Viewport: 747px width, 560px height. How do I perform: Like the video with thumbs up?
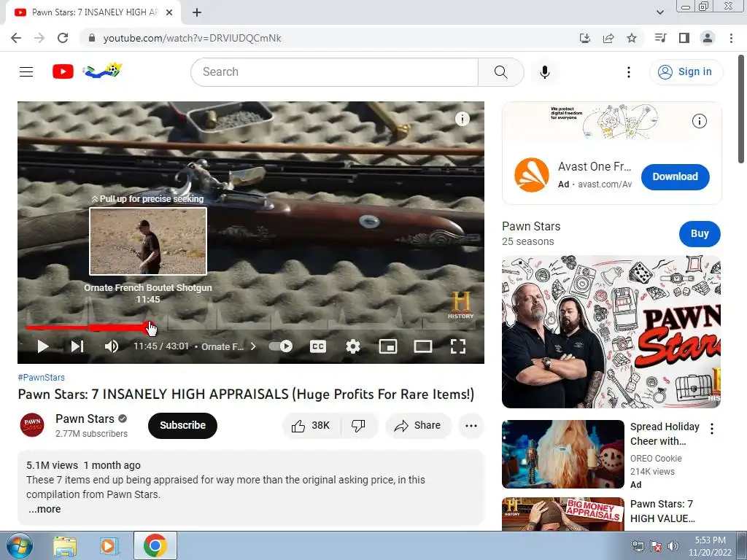311,425
